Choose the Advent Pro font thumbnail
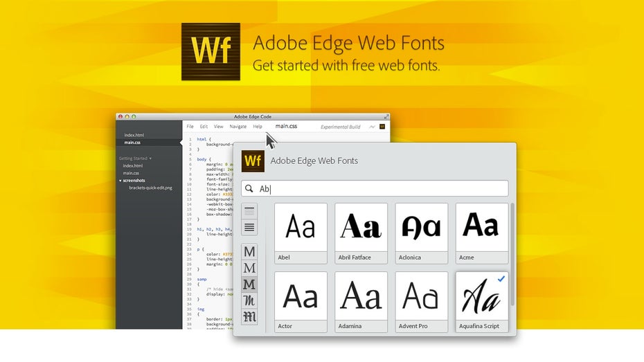 click(x=422, y=302)
